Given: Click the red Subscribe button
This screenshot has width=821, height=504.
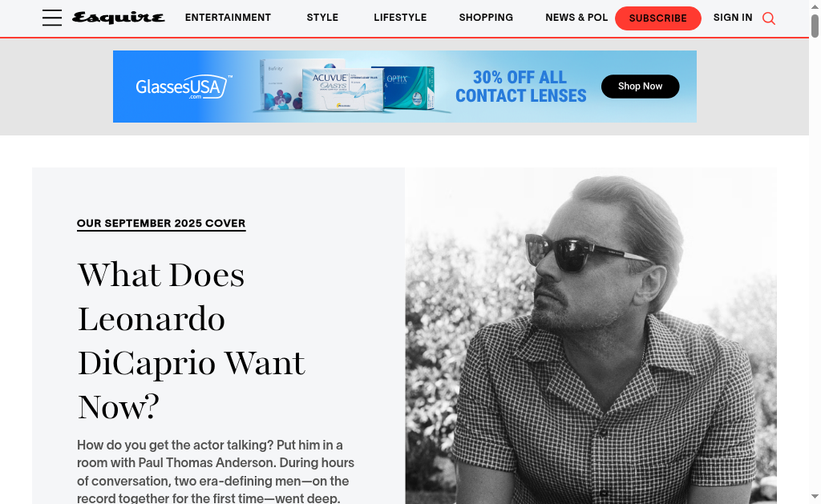Looking at the screenshot, I should click(657, 18).
